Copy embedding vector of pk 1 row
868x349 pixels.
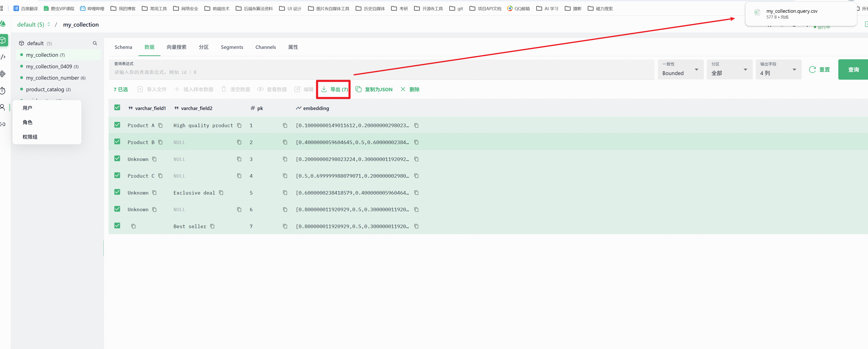[416, 126]
